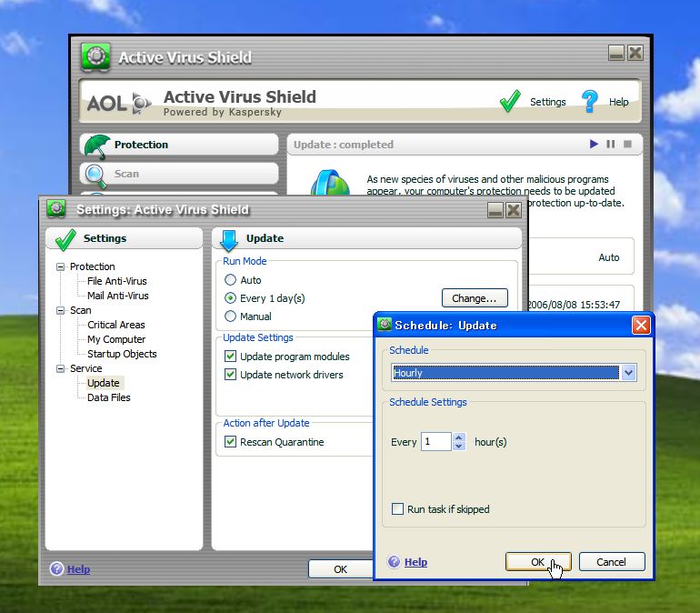Minimize the Settings dialog window
Screen dimensions: 700x613
(495, 210)
